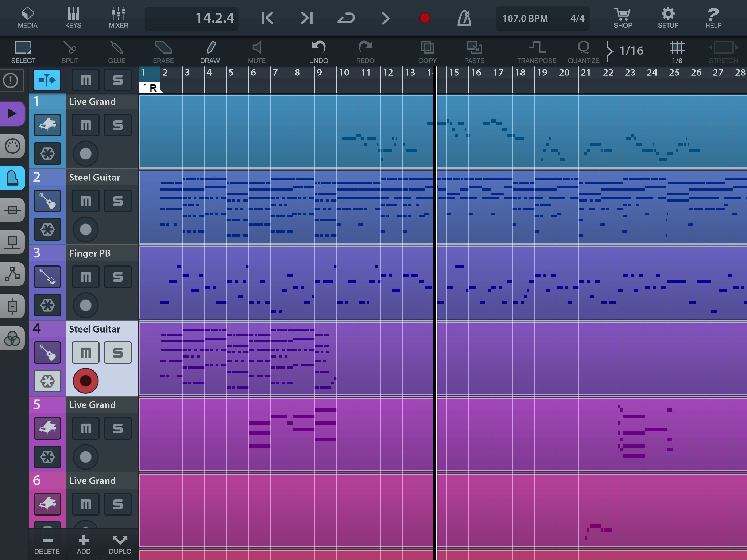Toggle cycle loop mode
The height and width of the screenshot is (560, 747).
click(346, 18)
